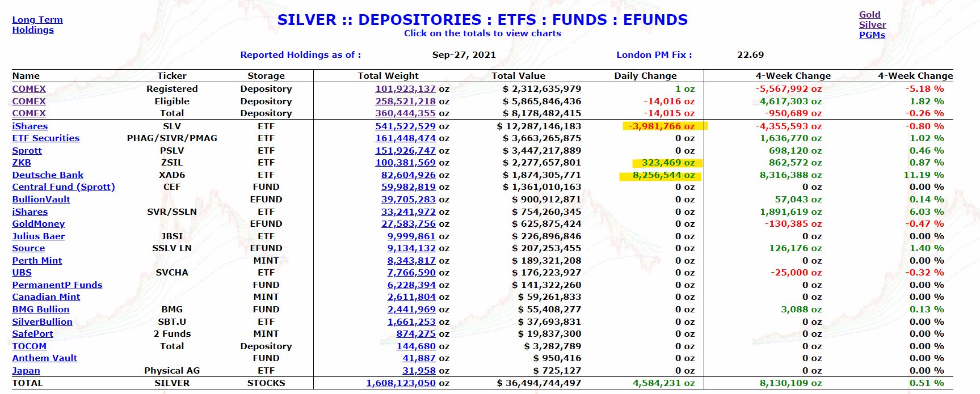980x394 pixels.
Task: View chart for 161,448,474 oz total
Action: click(x=405, y=138)
